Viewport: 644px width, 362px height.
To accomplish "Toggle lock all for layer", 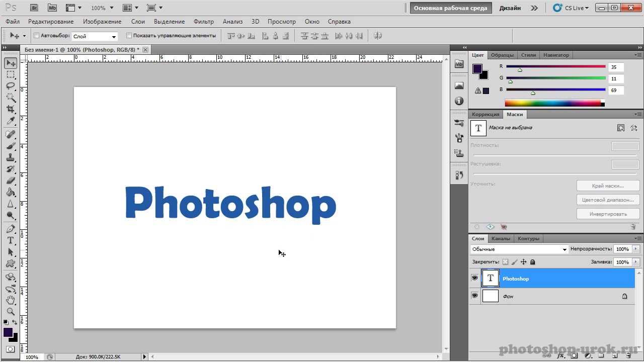I will (533, 262).
